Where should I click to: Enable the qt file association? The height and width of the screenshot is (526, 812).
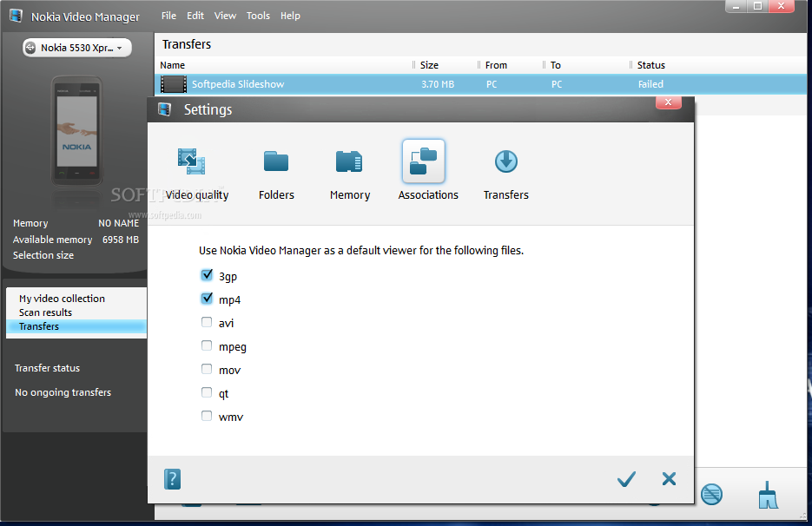[x=207, y=392]
